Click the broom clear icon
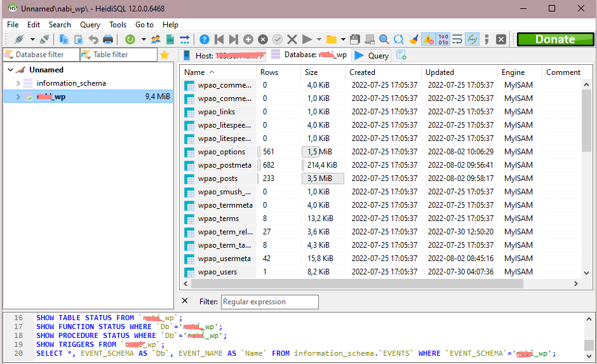 click(413, 39)
